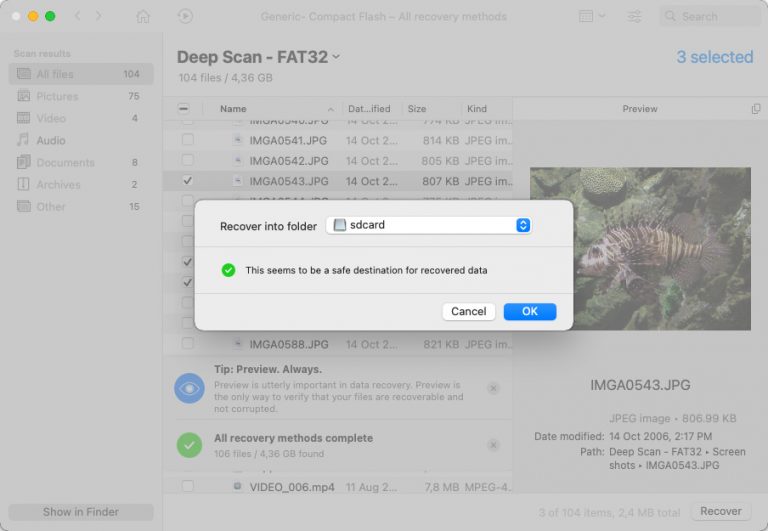Click Show in Finder button
768x531 pixels.
(x=81, y=512)
